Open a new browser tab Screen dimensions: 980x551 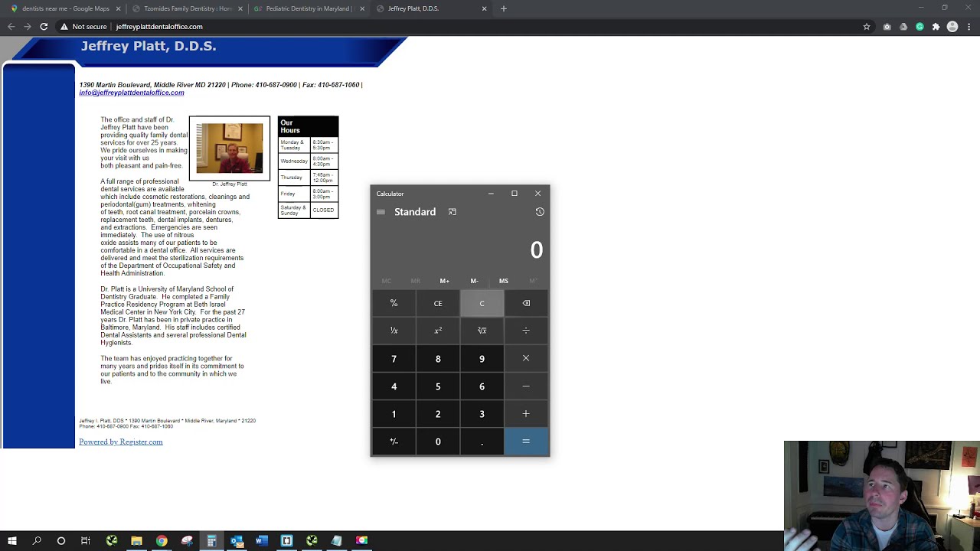tap(503, 8)
